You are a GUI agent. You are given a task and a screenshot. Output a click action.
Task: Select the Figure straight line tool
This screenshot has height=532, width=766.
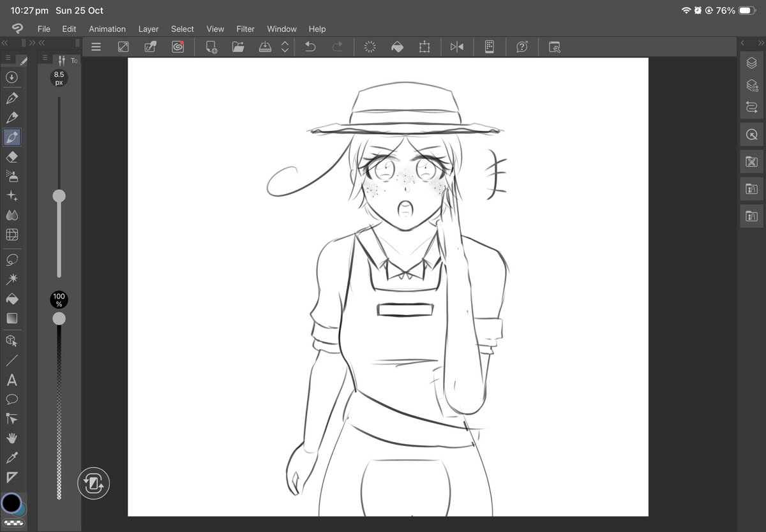pyautogui.click(x=11, y=360)
